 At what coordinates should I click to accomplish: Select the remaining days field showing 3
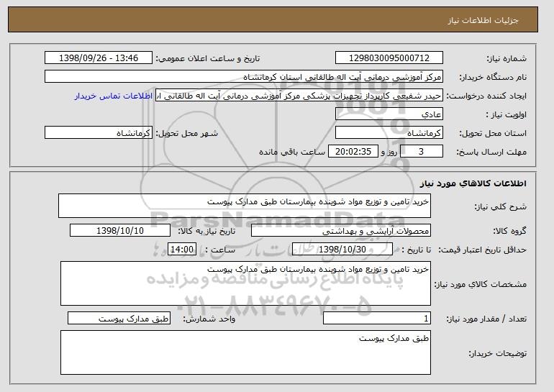(x=422, y=152)
